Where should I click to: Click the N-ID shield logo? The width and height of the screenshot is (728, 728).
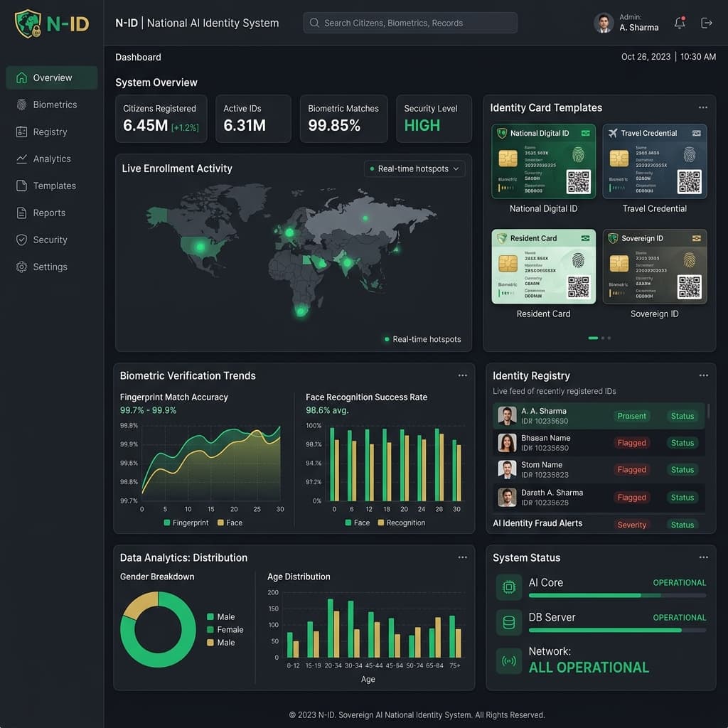tap(28, 23)
